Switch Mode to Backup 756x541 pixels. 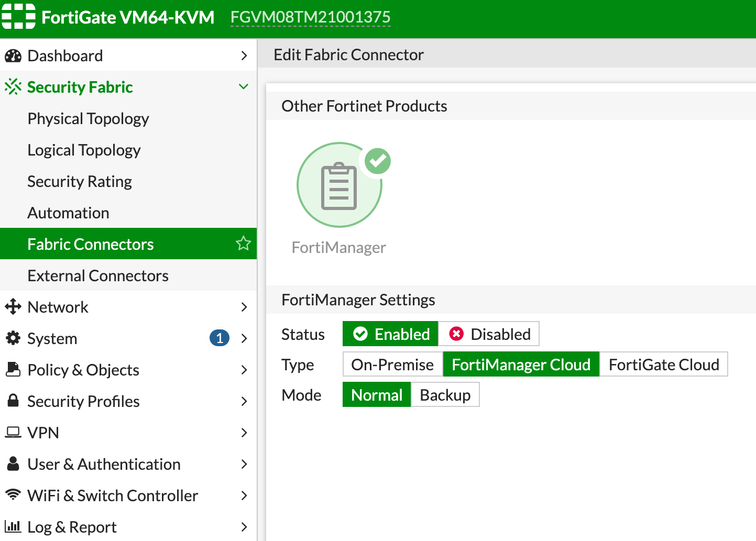445,394
